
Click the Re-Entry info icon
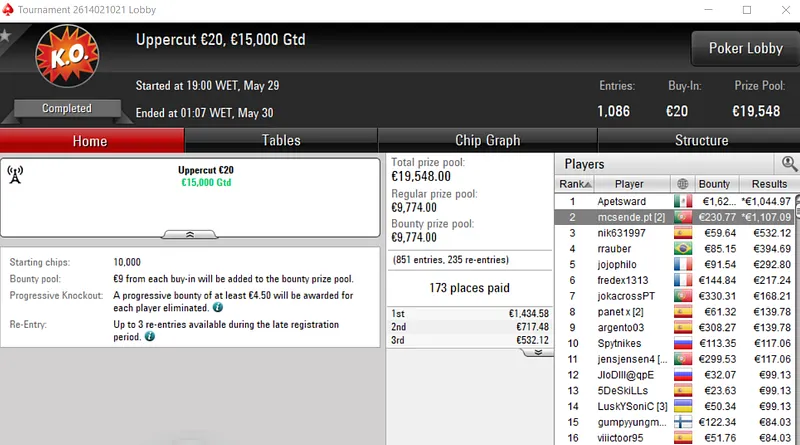pos(149,337)
